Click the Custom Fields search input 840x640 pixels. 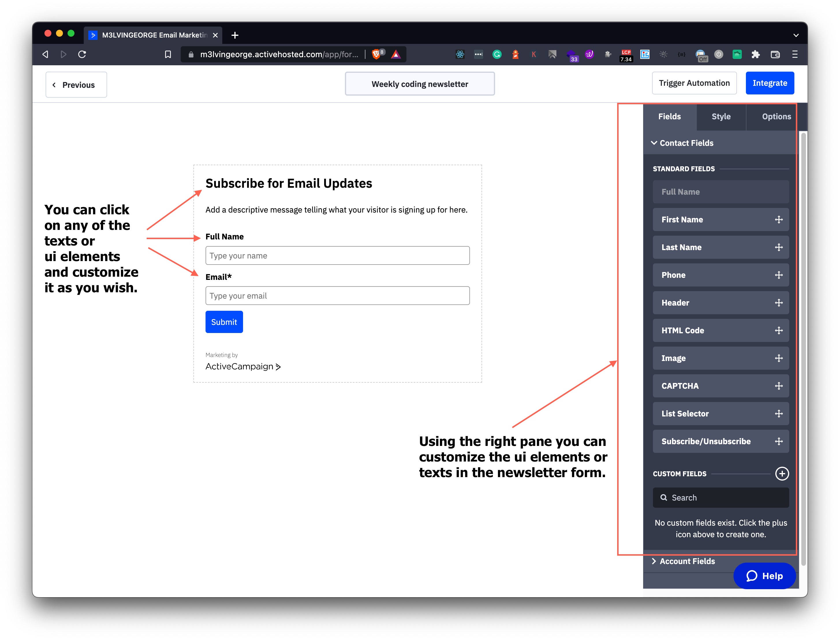pos(720,498)
